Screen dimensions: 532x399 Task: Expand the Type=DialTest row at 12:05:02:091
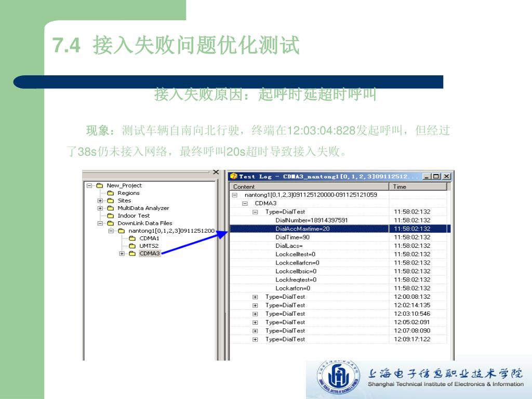[255, 322]
